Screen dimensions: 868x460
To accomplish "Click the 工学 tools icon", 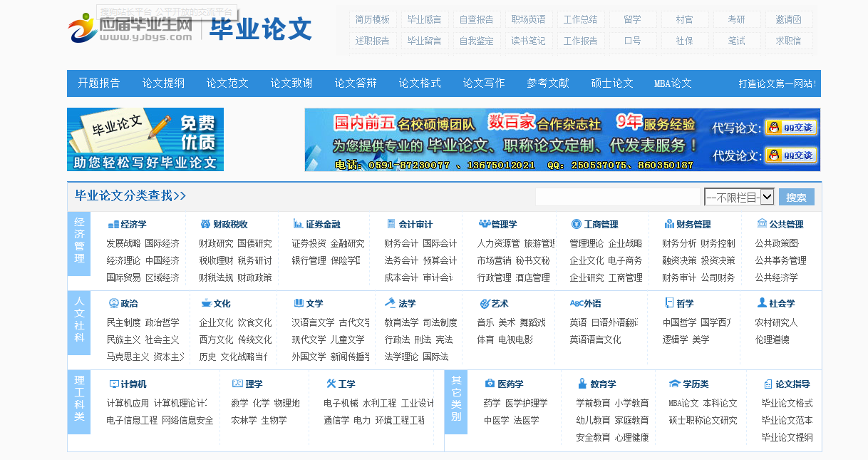I will tap(331, 384).
